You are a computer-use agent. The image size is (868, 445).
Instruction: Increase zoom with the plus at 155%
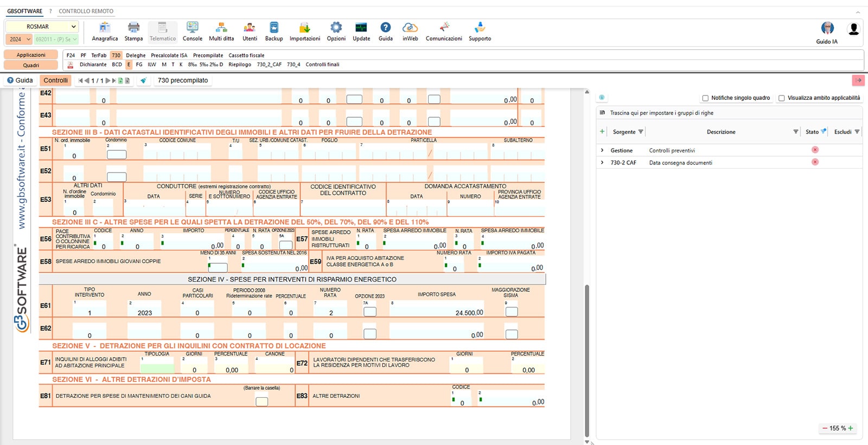click(851, 428)
